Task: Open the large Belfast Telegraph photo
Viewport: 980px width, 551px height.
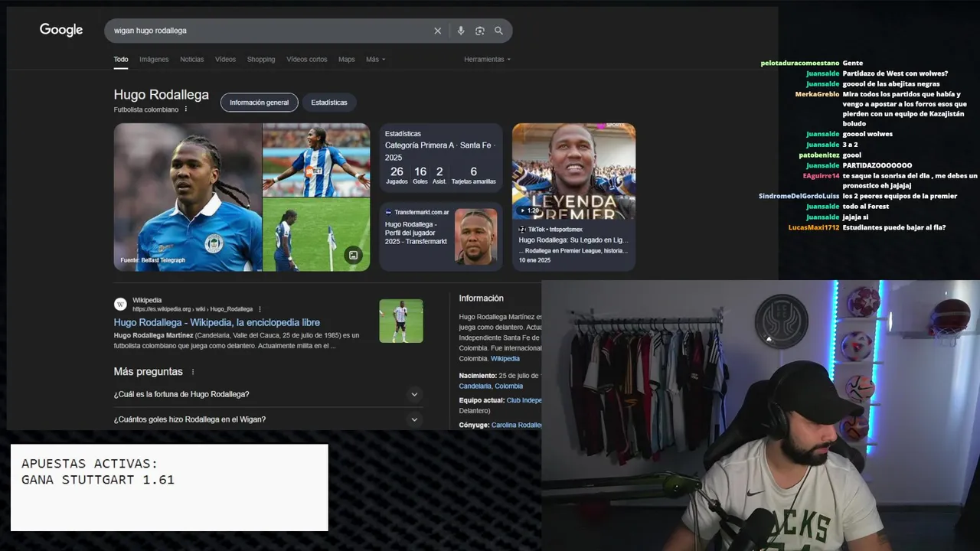Action: tap(188, 197)
